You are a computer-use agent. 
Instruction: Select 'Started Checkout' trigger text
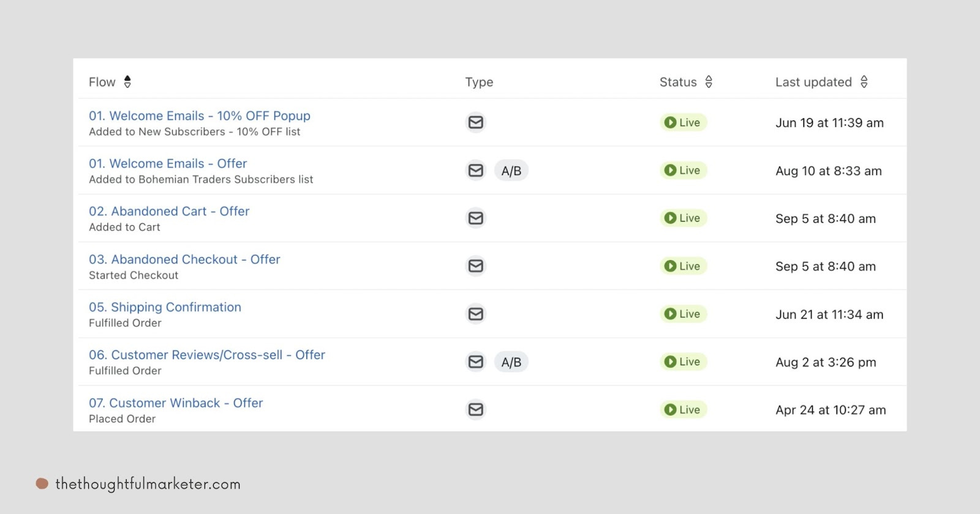(134, 275)
